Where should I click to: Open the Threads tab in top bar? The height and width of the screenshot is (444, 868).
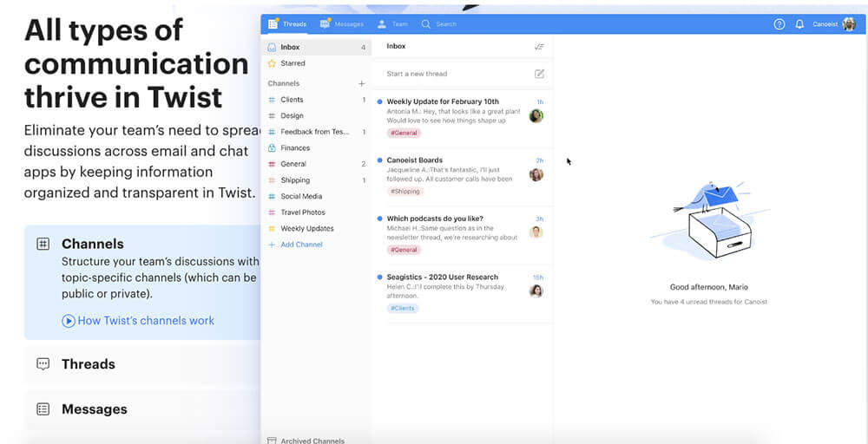tap(286, 24)
